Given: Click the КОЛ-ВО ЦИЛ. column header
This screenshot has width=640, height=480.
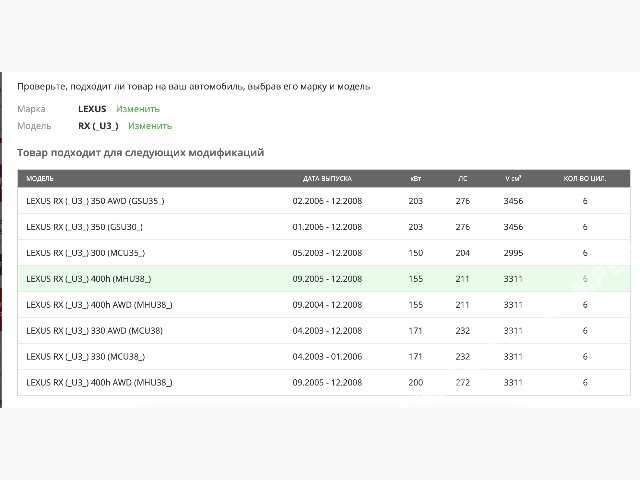Looking at the screenshot, I should tap(584, 178).
